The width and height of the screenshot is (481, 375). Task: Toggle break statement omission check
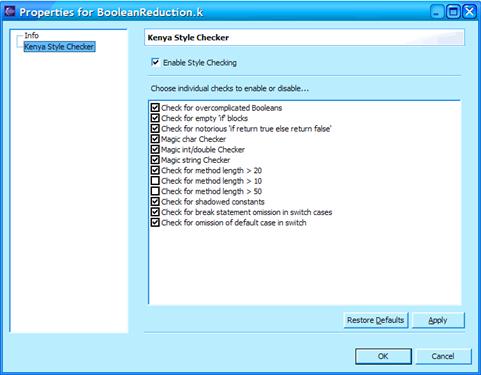pos(155,212)
